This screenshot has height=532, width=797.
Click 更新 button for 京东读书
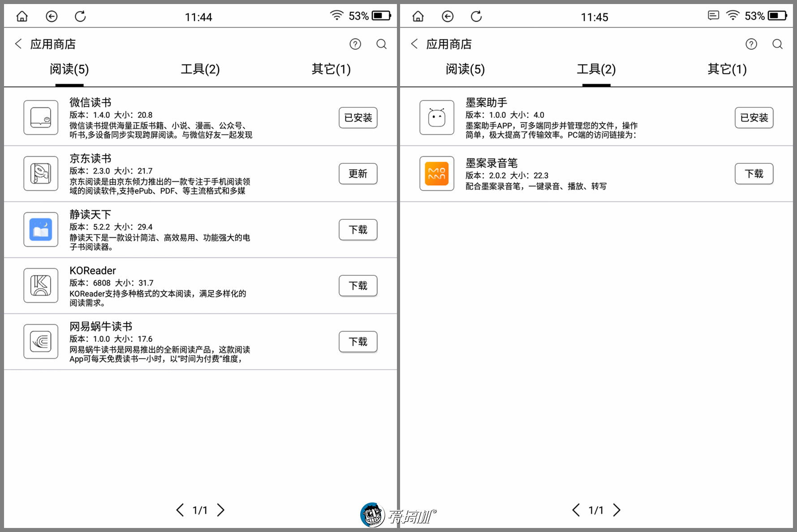click(358, 174)
